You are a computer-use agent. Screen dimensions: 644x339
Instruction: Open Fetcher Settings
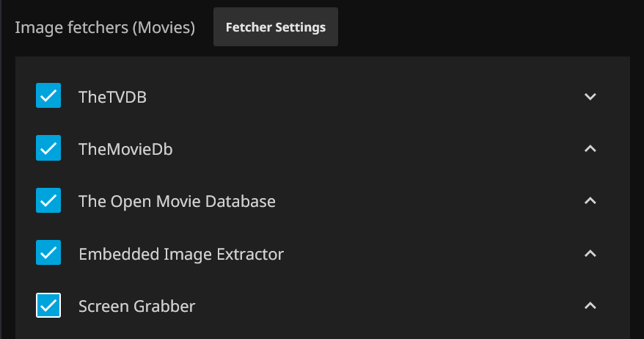pyautogui.click(x=276, y=28)
